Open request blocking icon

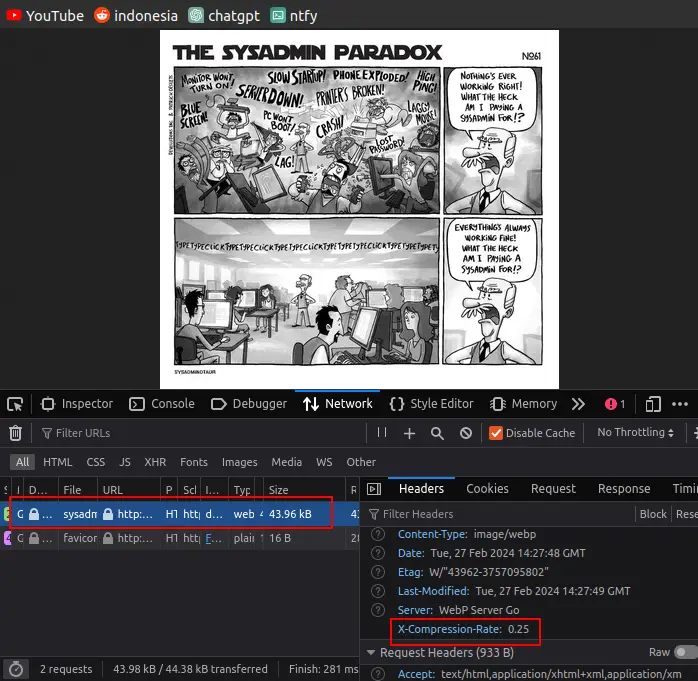pyautogui.click(x=466, y=433)
